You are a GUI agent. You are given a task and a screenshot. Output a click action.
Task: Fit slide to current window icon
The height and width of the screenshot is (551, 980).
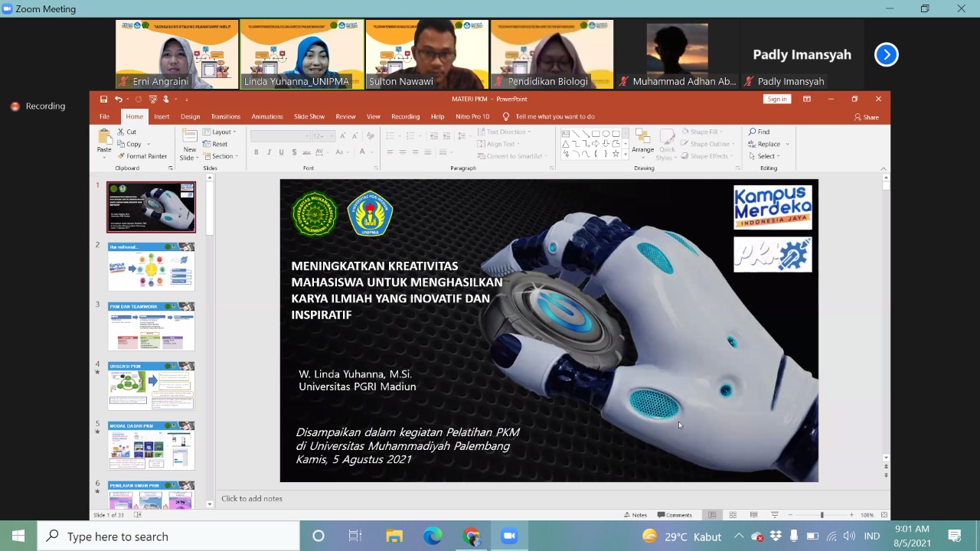pos(884,515)
